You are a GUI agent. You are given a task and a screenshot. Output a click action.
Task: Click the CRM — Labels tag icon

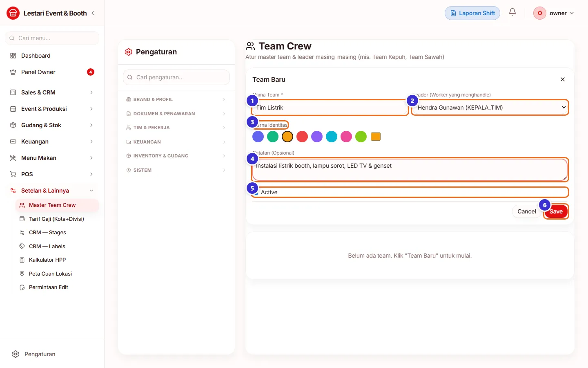coord(22,246)
